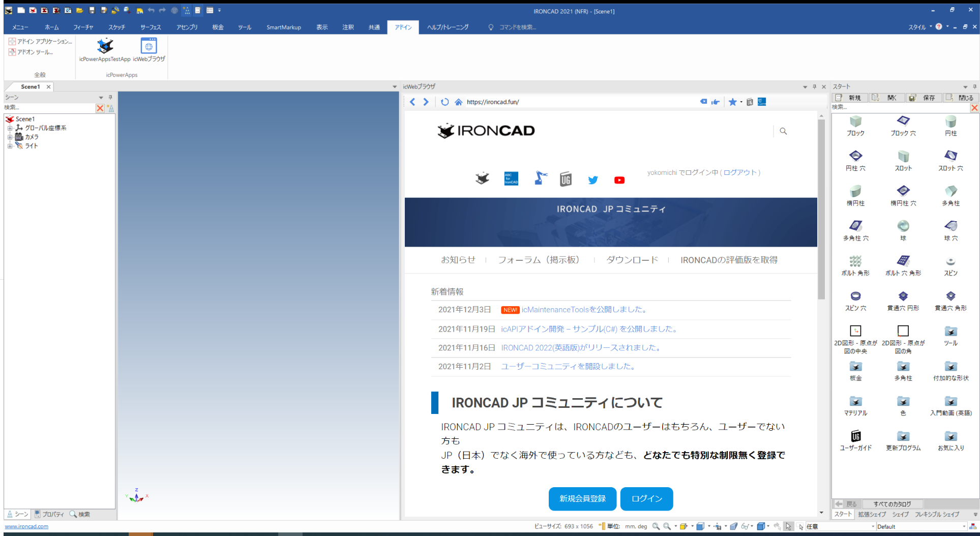Switch to the フィーチャ ribbon tab
The image size is (980, 536).
click(x=83, y=27)
